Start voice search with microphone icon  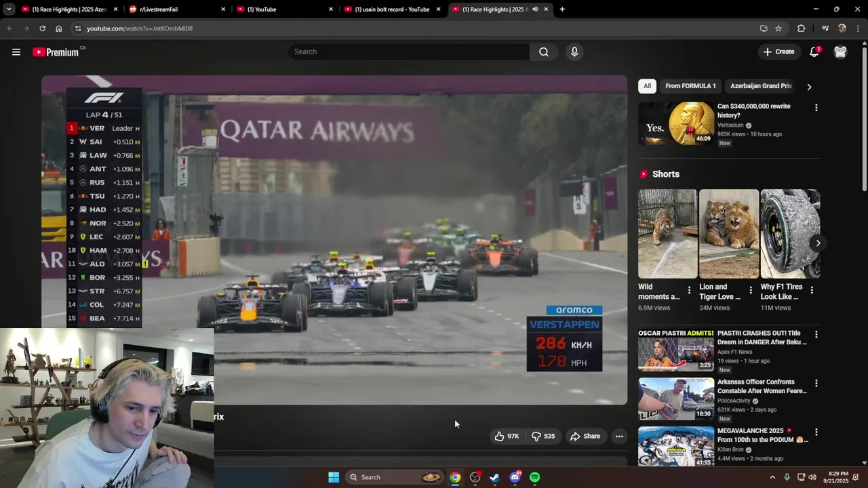[574, 52]
